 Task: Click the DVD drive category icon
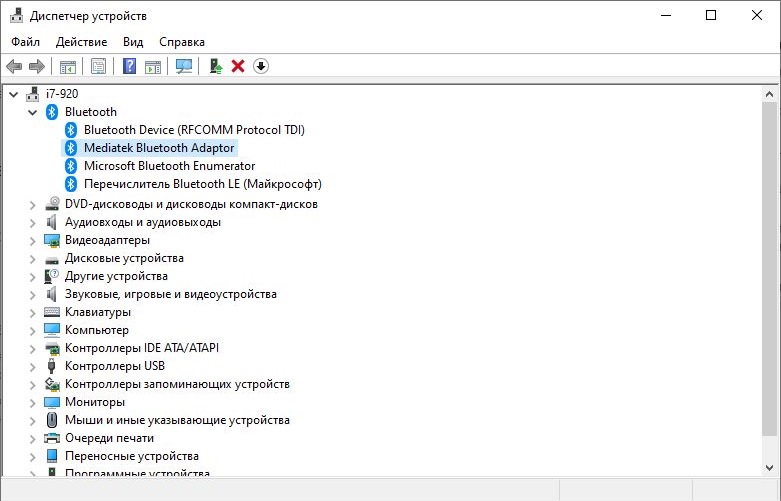click(x=52, y=204)
